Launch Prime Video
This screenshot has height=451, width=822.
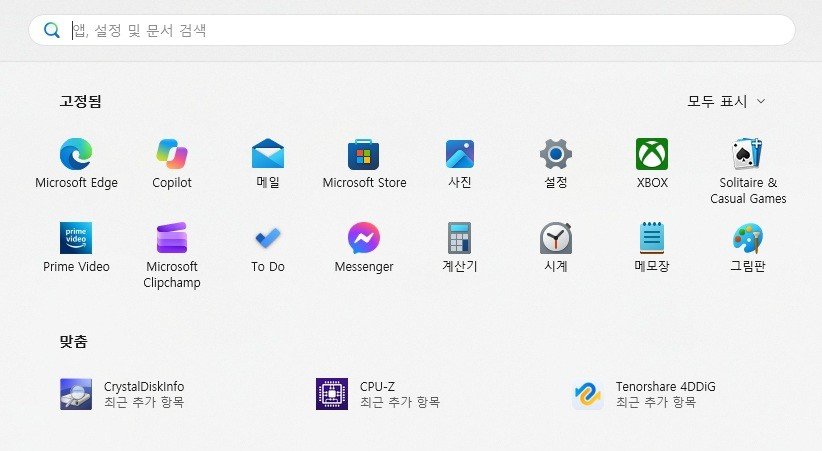pos(76,238)
